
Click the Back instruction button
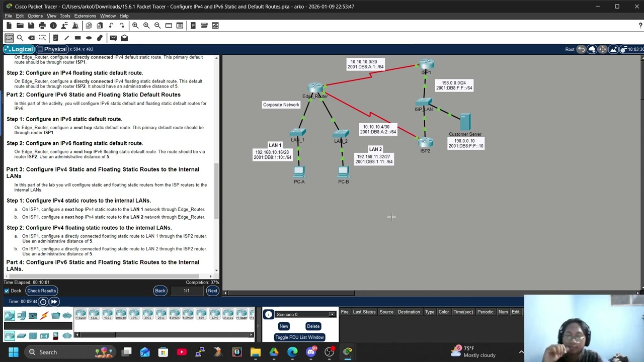(x=160, y=291)
